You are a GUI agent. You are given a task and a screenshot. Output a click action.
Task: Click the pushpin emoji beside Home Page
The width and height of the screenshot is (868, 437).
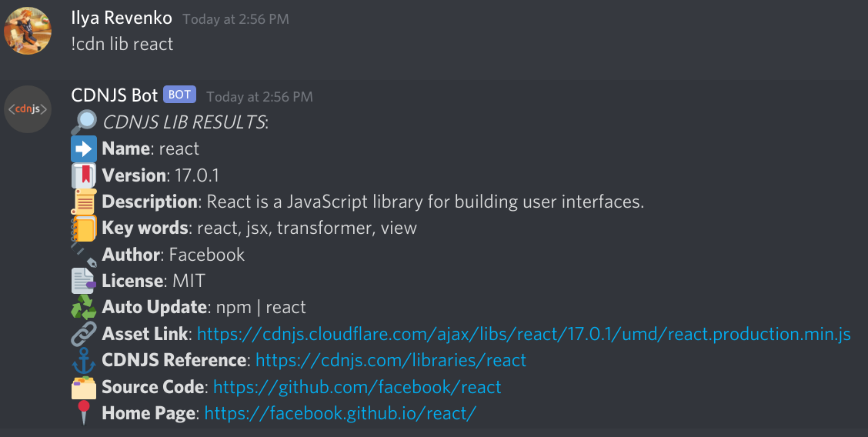click(84, 412)
